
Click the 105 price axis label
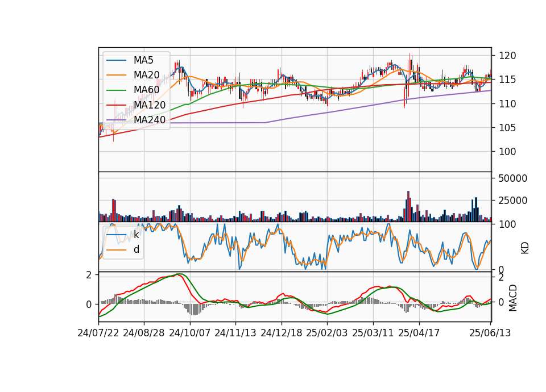[507, 128]
